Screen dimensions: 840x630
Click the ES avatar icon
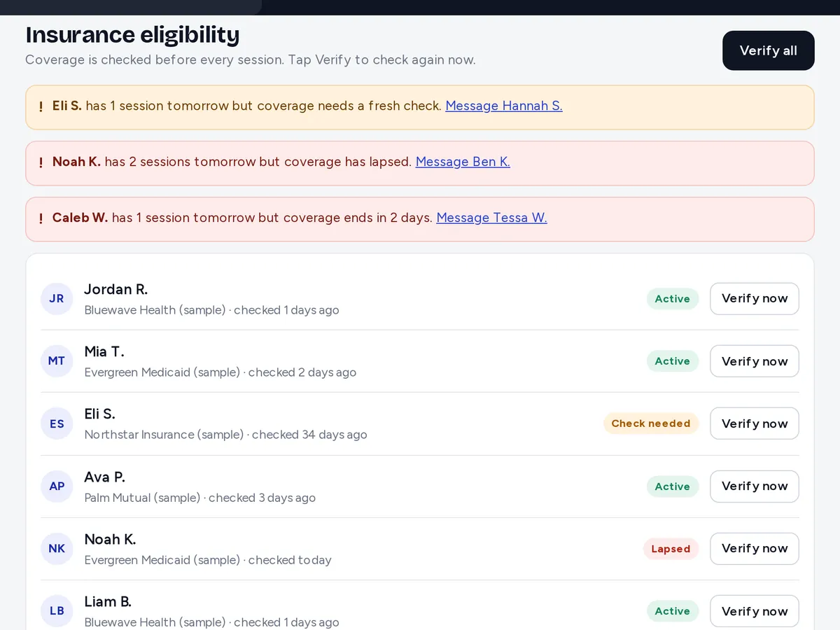57,423
